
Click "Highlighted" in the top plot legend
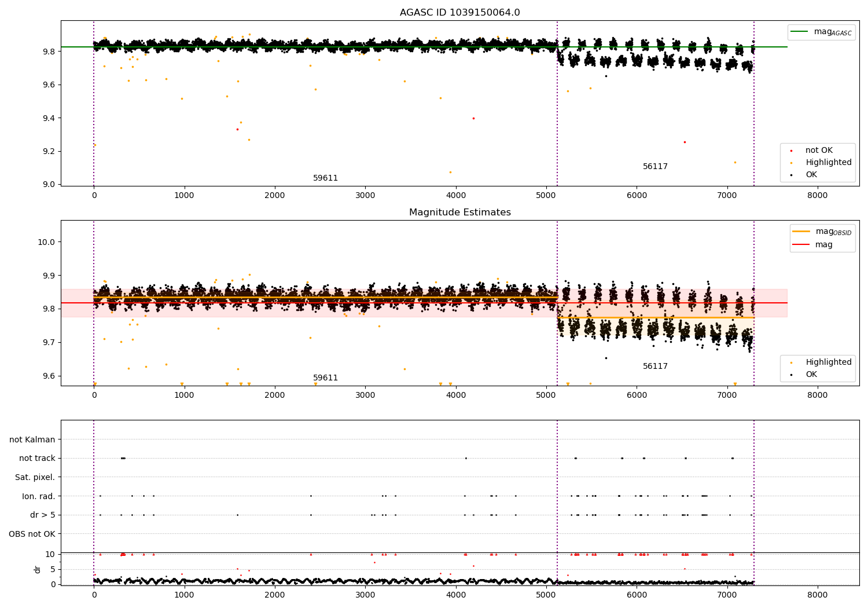829,163
